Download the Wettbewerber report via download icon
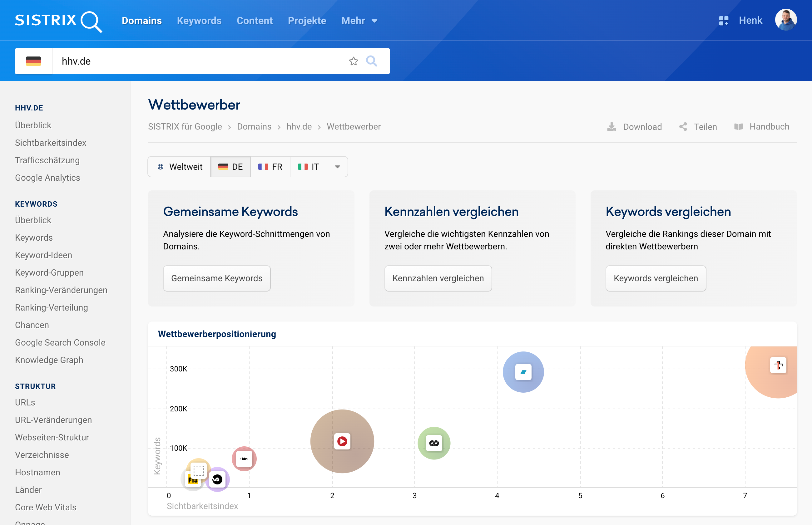 tap(611, 126)
